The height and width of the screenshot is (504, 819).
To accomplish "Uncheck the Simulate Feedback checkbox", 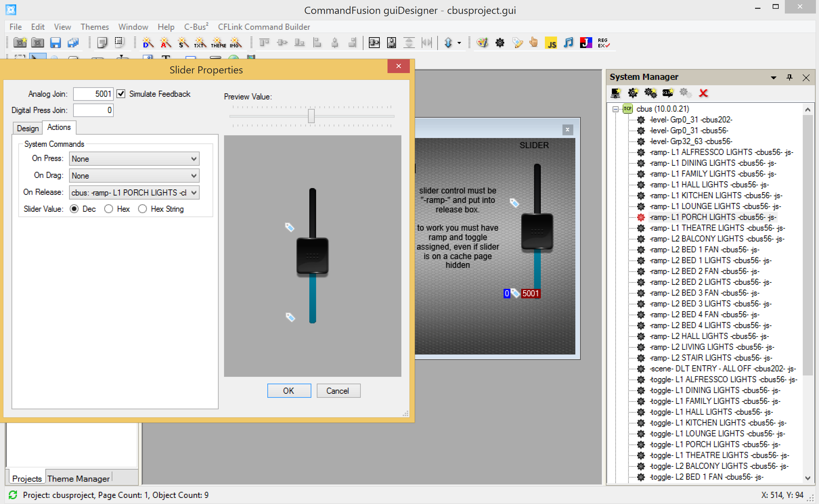I will pos(121,94).
